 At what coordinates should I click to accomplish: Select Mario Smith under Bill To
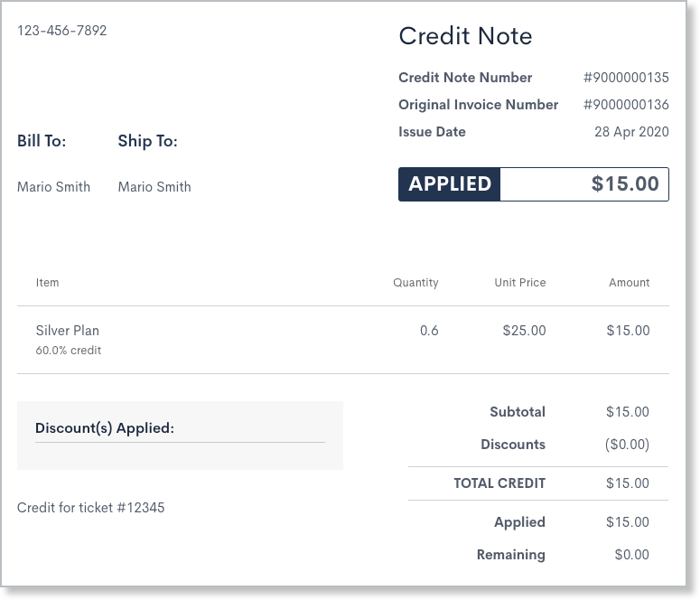53,187
